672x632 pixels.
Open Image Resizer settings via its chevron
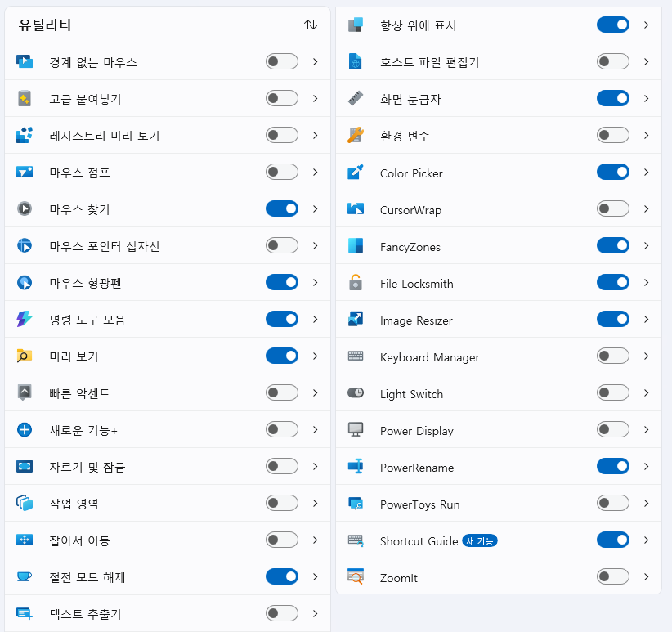click(x=647, y=319)
